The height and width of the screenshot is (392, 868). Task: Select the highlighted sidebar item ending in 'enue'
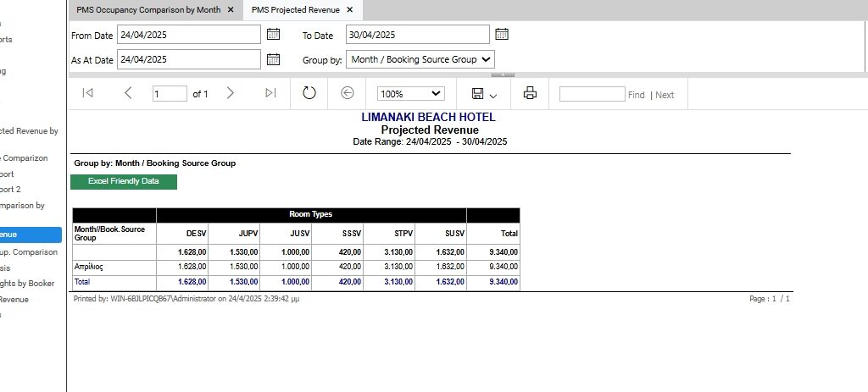31,235
